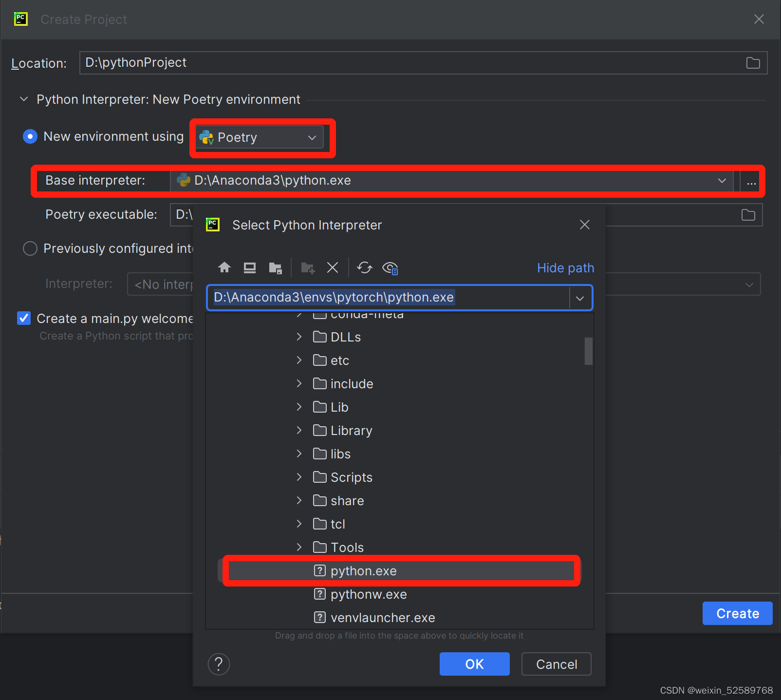Open the Poetry environment type dropdown
The width and height of the screenshot is (781, 700).
(260, 137)
